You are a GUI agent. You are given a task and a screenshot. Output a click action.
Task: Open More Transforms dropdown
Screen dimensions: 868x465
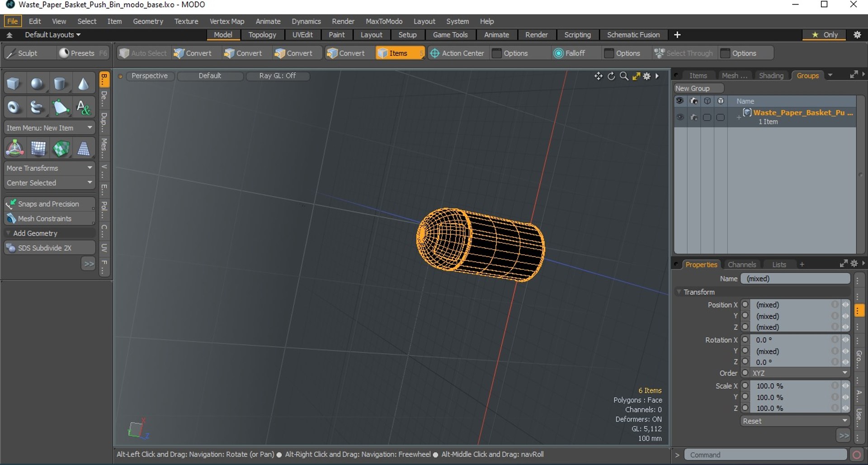click(x=49, y=168)
